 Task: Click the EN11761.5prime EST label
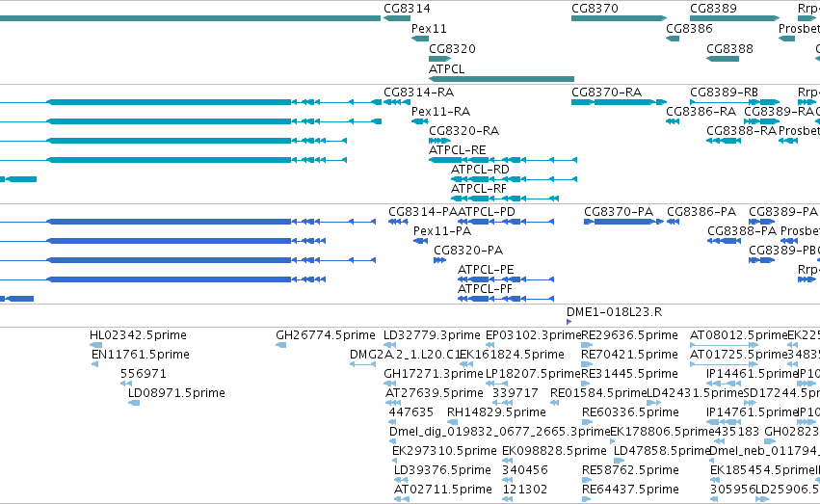pyautogui.click(x=141, y=355)
